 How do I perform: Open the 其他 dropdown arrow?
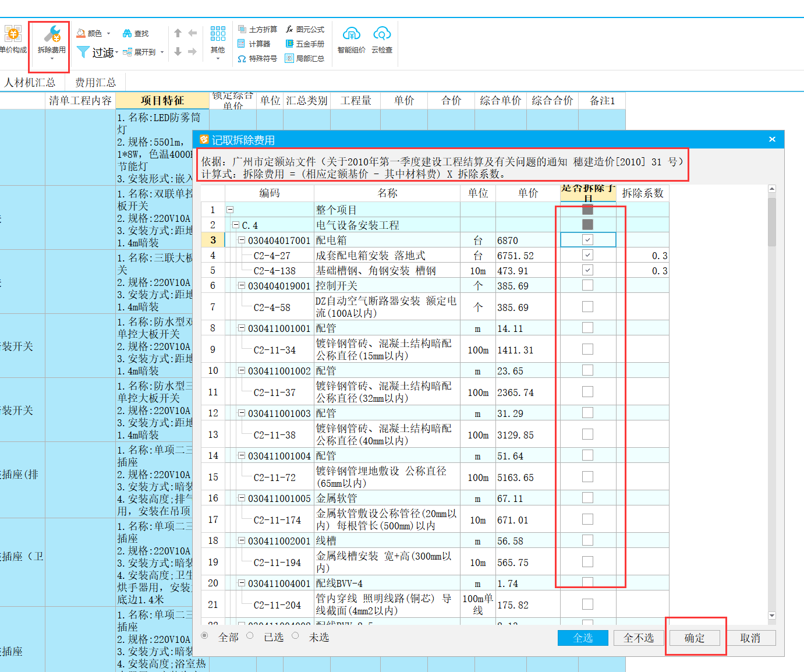(x=218, y=58)
